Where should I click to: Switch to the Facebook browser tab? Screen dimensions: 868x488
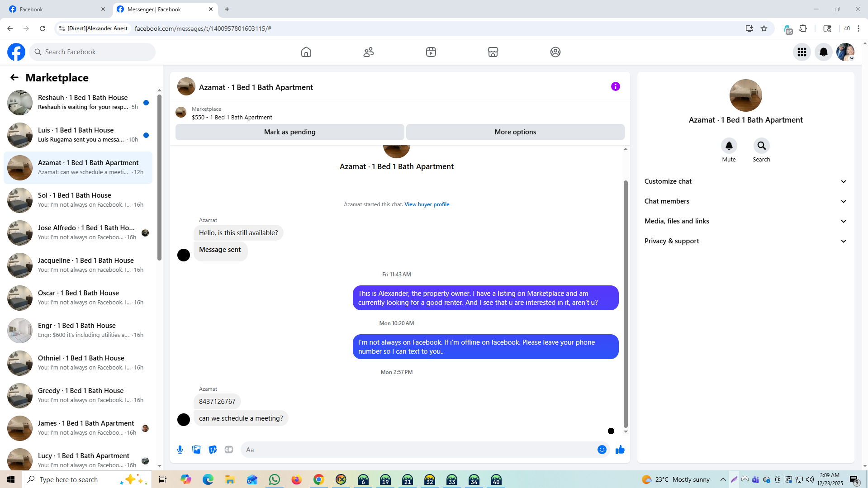tap(57, 9)
